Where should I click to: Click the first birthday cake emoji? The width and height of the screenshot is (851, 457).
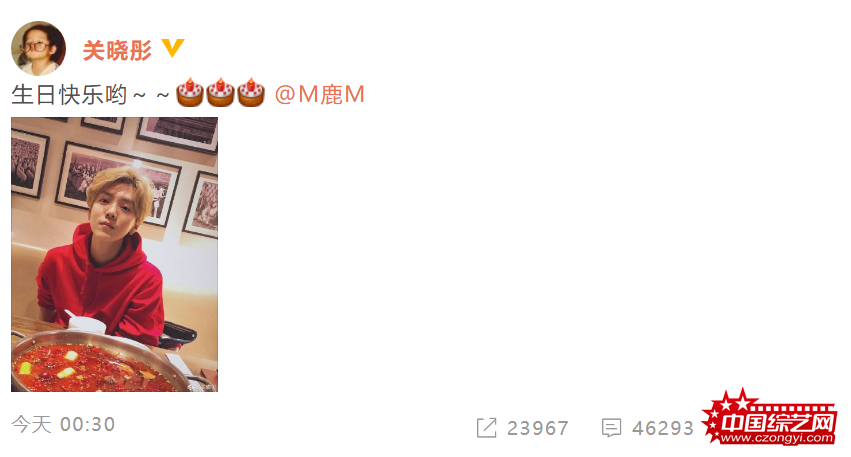tap(189, 93)
